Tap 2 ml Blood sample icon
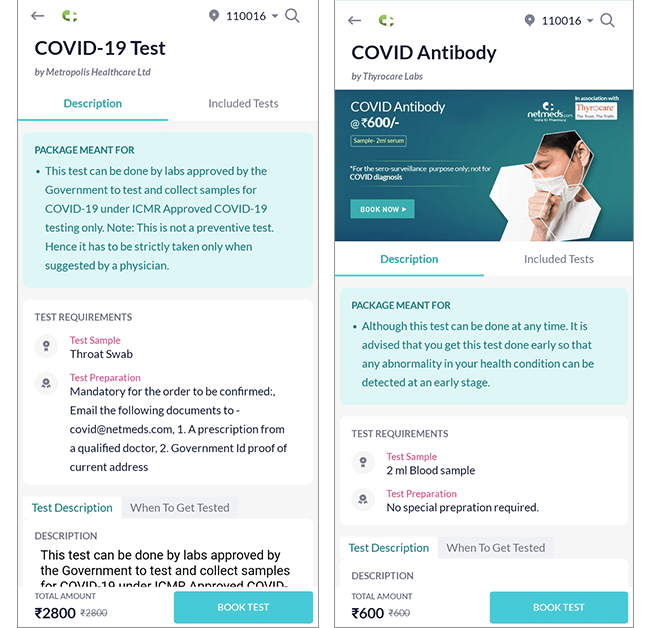The width and height of the screenshot is (651, 628). (x=362, y=463)
